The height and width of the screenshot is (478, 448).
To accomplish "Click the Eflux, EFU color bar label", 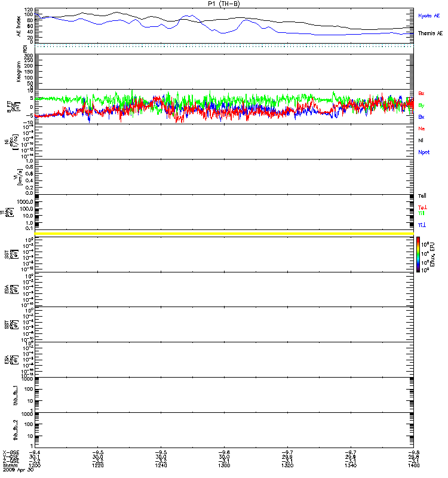I will pyautogui.click(x=433, y=255).
